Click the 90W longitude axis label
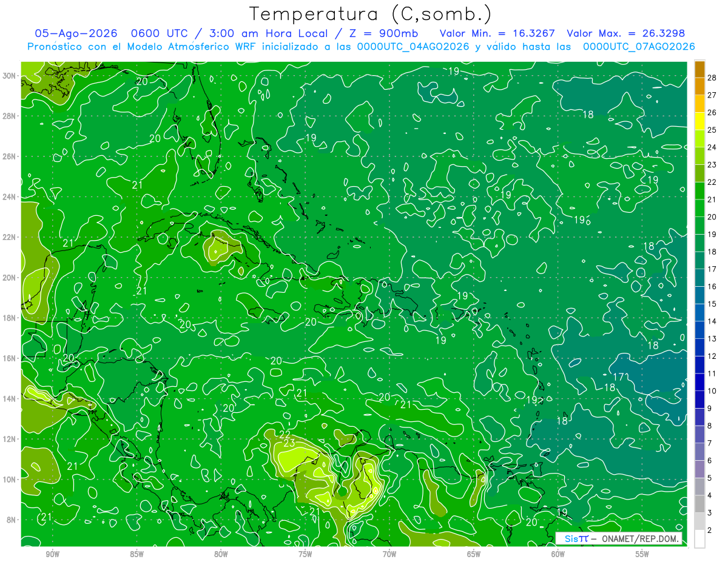The height and width of the screenshot is (562, 728). tap(52, 555)
